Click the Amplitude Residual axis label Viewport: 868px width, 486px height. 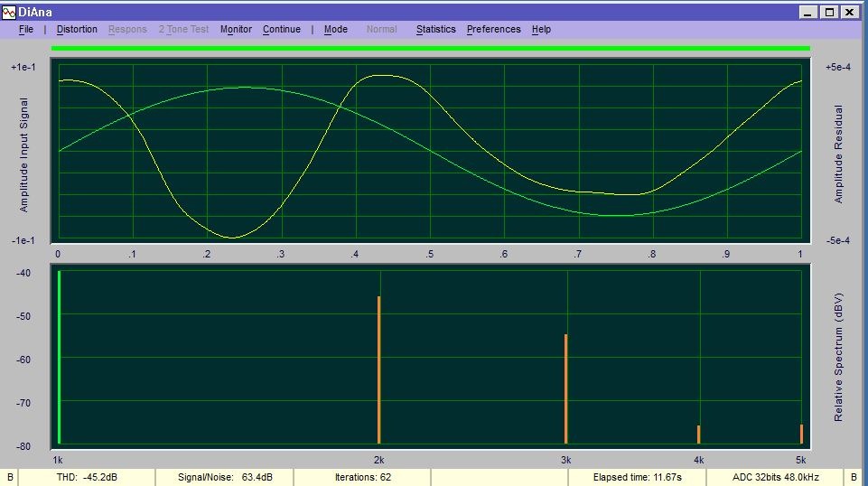[x=838, y=154]
